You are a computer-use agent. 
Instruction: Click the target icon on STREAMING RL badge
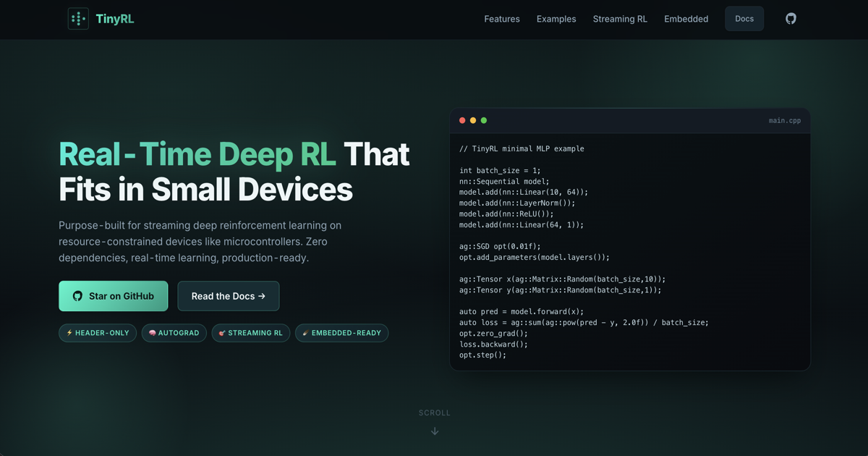coord(222,333)
